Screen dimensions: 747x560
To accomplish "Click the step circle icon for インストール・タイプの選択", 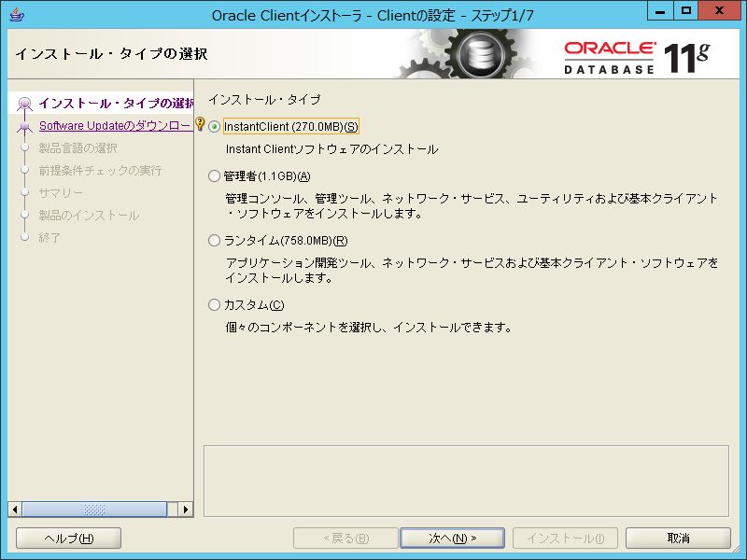I will point(25,104).
